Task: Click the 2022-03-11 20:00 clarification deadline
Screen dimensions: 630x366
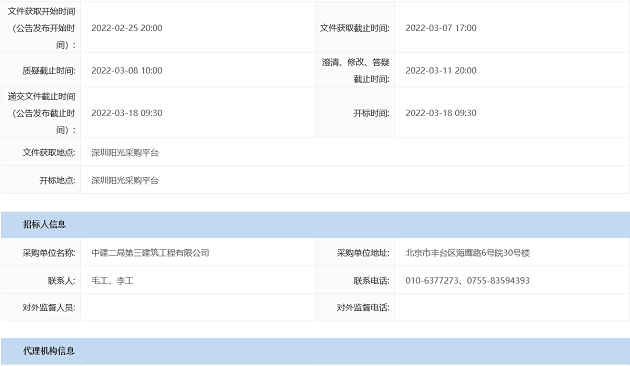Action: click(441, 70)
